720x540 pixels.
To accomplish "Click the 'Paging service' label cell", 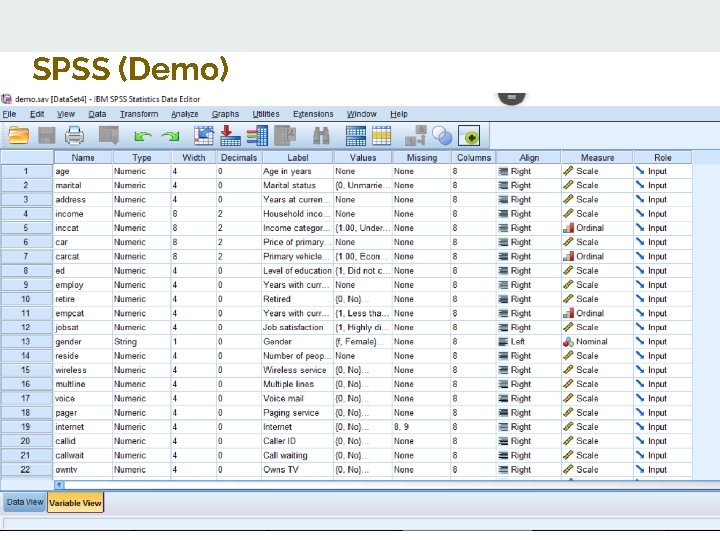I will click(x=298, y=413).
